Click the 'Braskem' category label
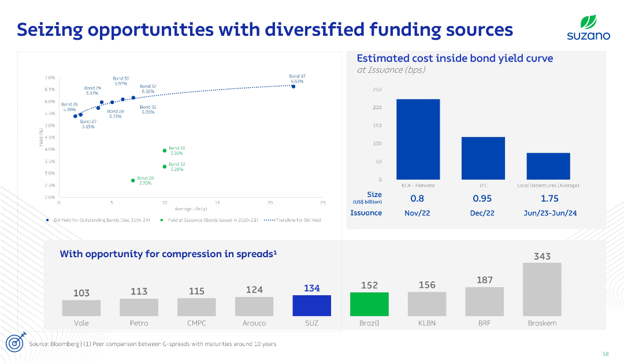Image resolution: width=624 pixels, height=364 pixels. tap(542, 323)
